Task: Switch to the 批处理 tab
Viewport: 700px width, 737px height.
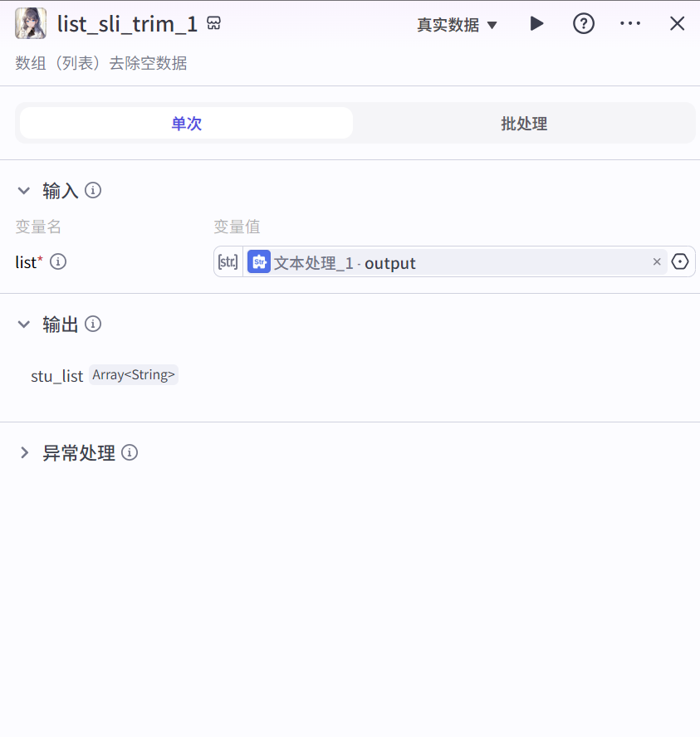Action: 524,123
